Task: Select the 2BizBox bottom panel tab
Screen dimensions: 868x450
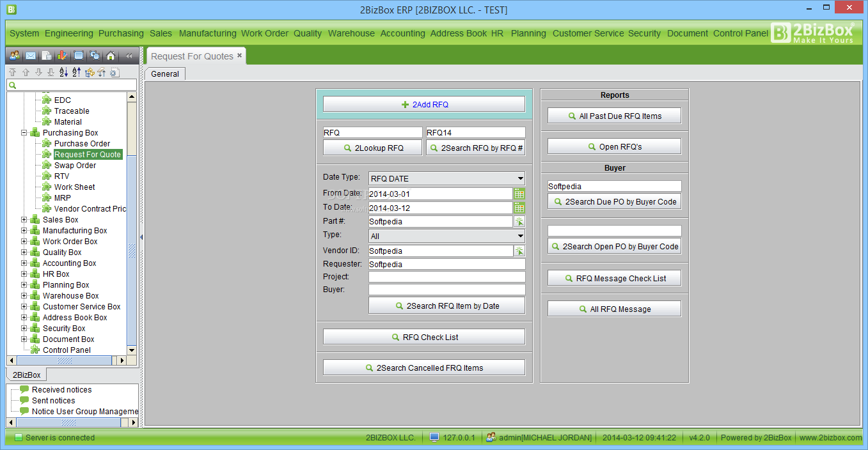Action: (27, 375)
